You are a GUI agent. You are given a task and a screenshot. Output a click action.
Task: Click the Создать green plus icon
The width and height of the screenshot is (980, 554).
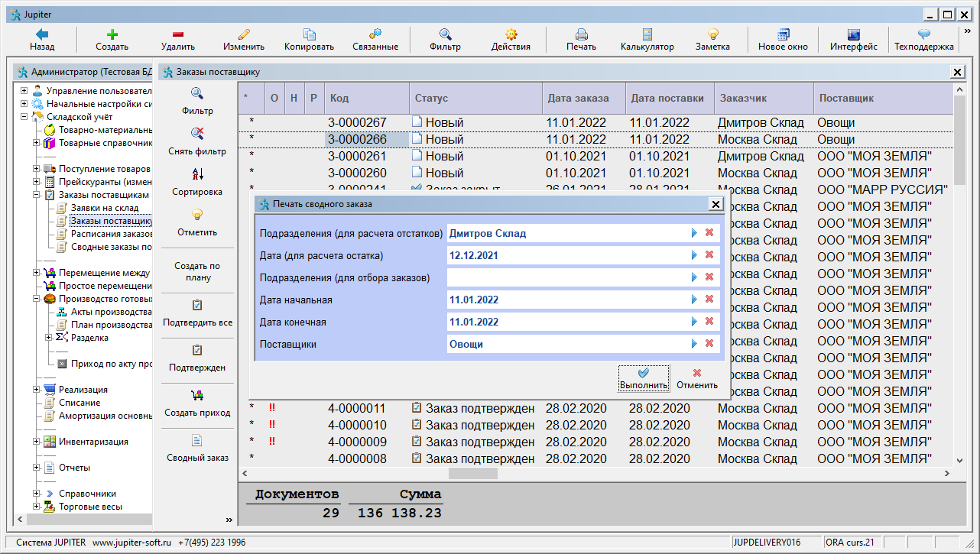(112, 34)
